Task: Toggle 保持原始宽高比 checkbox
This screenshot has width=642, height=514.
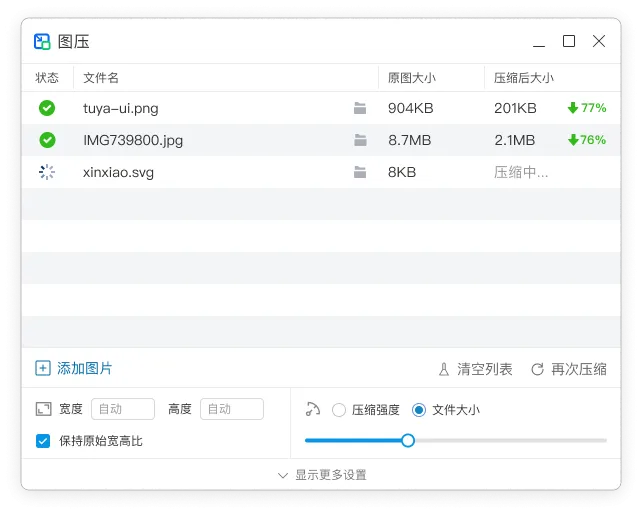Action: pos(43,441)
